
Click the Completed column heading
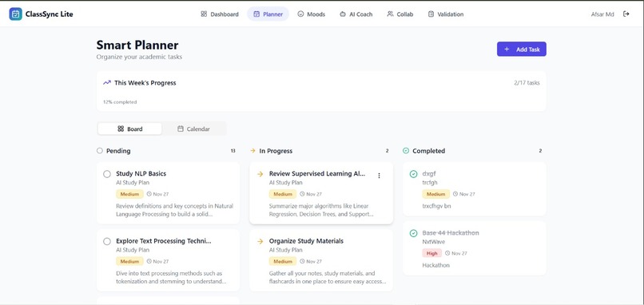tap(429, 151)
